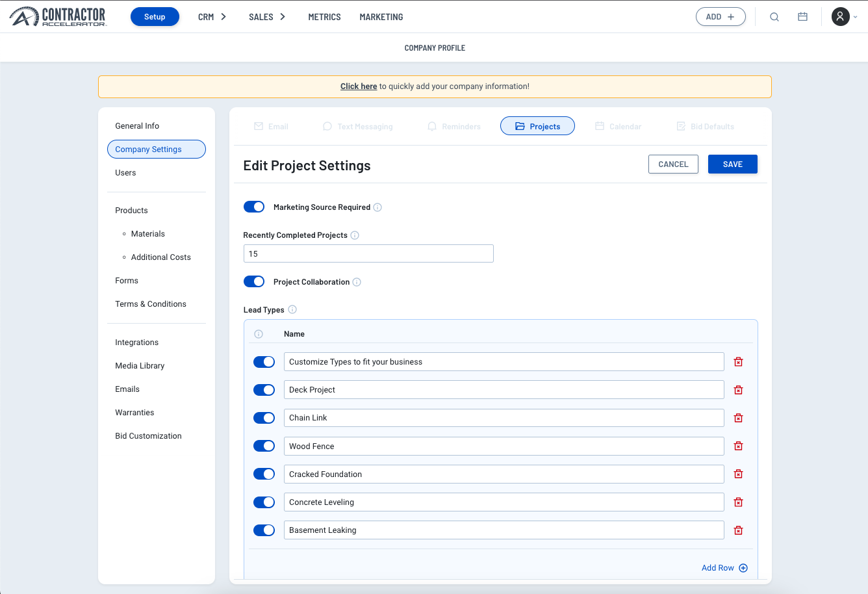Click the Add Row link
Image resolution: width=868 pixels, height=594 pixels.
tap(718, 567)
